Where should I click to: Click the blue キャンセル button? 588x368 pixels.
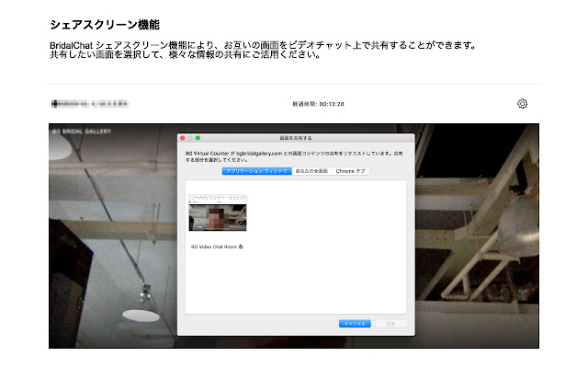[x=355, y=323]
